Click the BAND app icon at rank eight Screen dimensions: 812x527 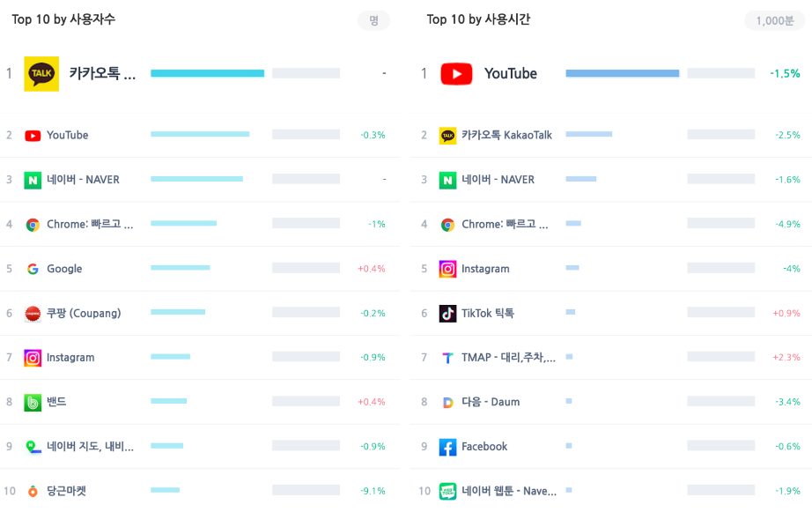[33, 403]
